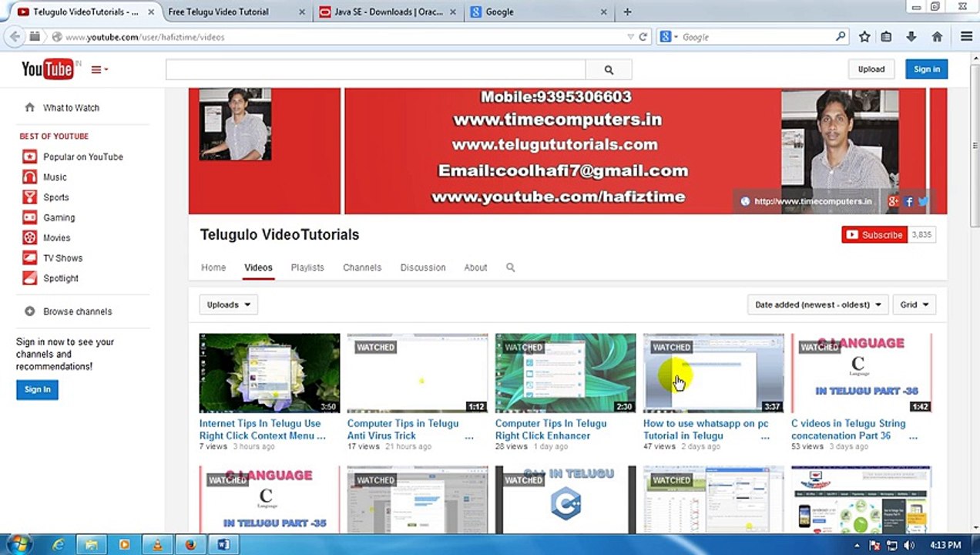Image resolution: width=980 pixels, height=555 pixels.
Task: Open the Google Plus banner icon
Action: [893, 201]
